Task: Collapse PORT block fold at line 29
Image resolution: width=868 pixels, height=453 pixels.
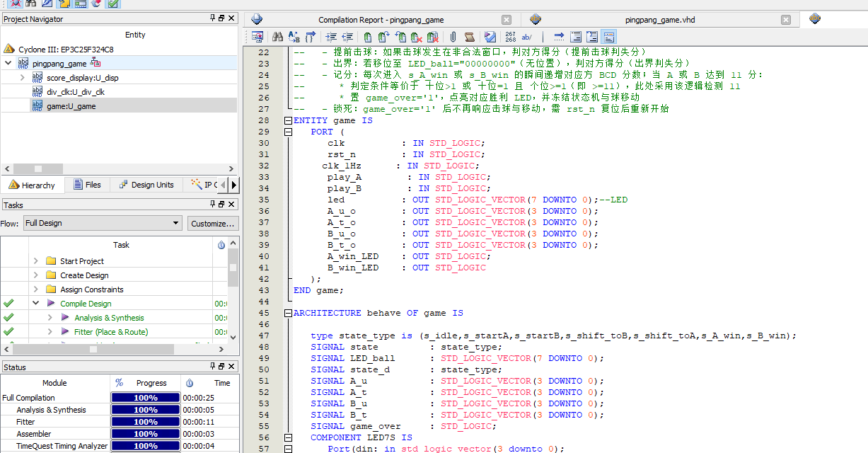Action: click(x=288, y=132)
